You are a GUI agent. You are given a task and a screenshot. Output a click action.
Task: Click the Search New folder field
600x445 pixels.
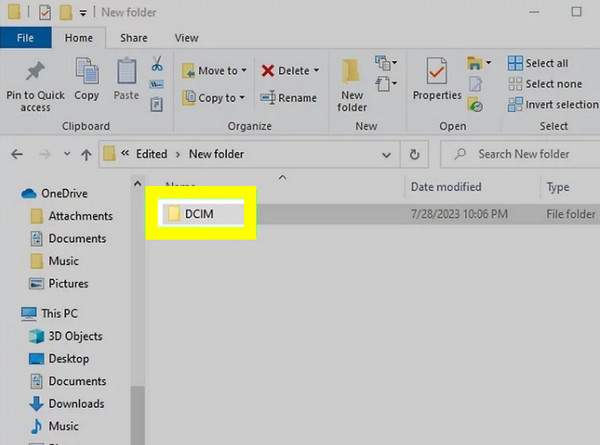[520, 154]
